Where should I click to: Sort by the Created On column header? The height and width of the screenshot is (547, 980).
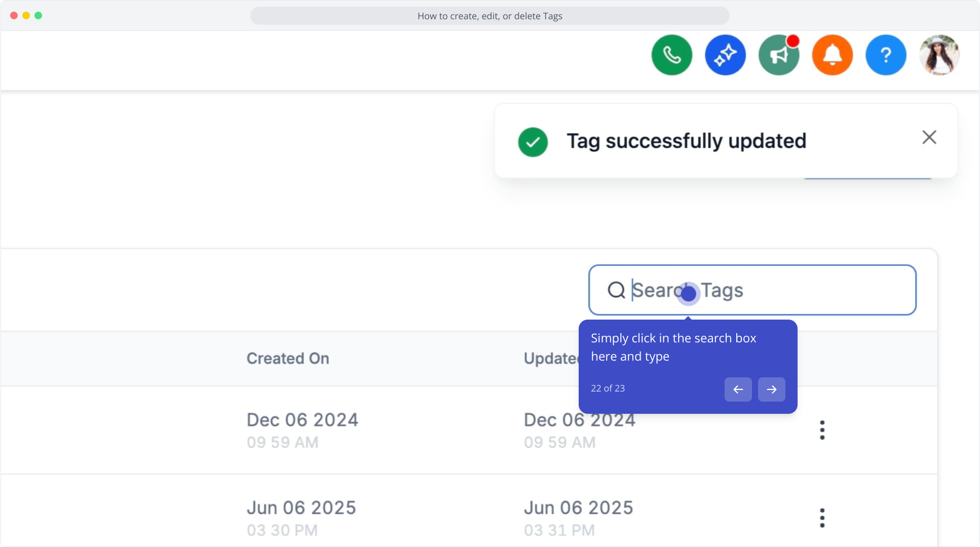click(x=288, y=358)
